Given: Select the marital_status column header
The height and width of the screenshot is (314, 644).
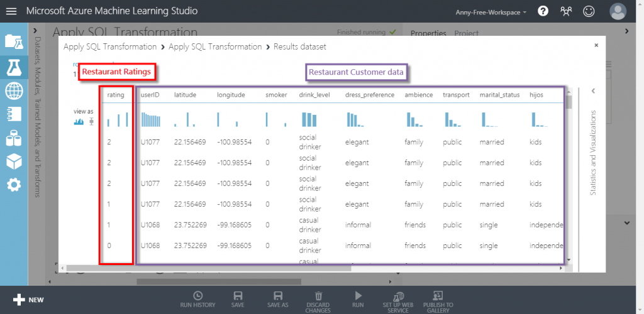Looking at the screenshot, I should pos(500,95).
